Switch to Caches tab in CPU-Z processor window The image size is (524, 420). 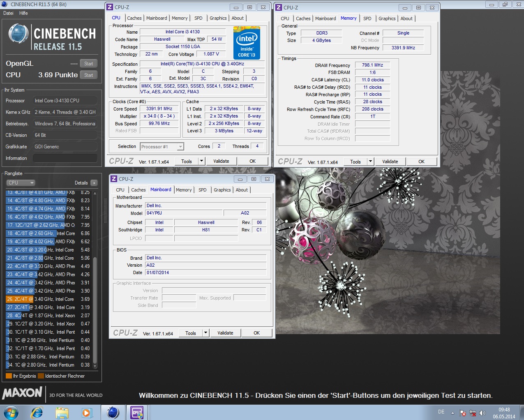pyautogui.click(x=134, y=18)
